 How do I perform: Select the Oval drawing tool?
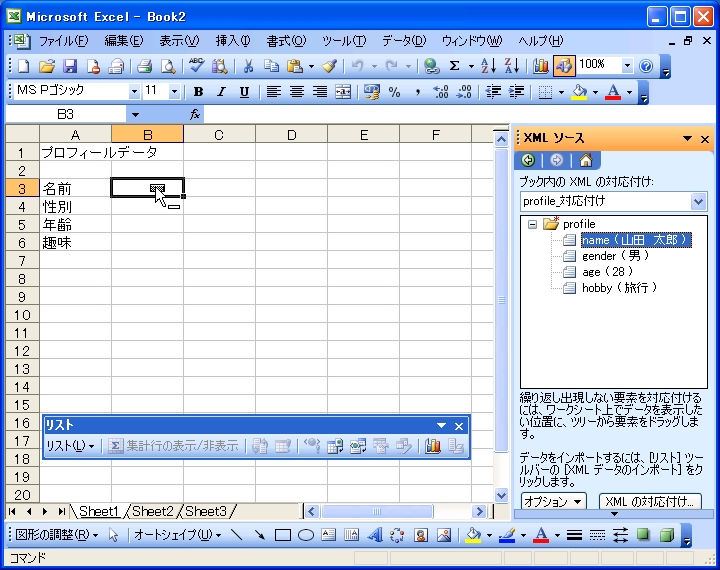coord(306,535)
